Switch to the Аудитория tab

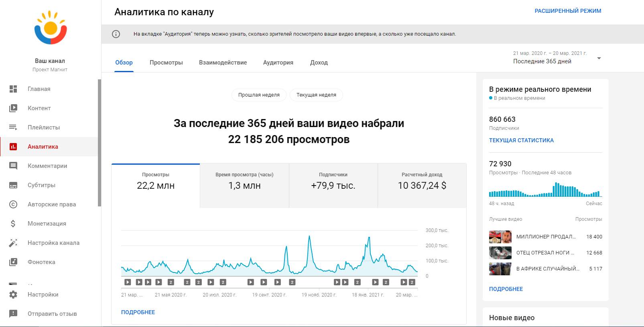[278, 63]
